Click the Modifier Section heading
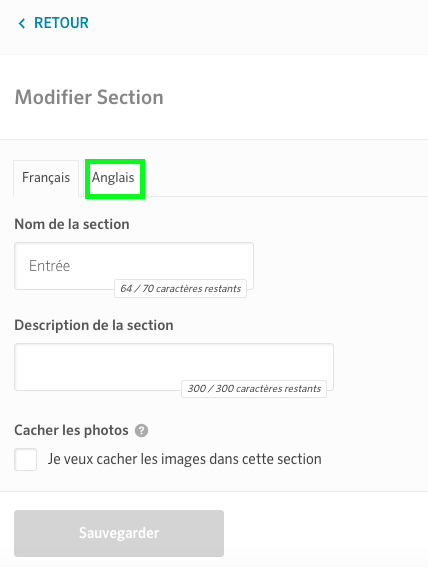Screen dimensions: 428x567 [x=89, y=97]
